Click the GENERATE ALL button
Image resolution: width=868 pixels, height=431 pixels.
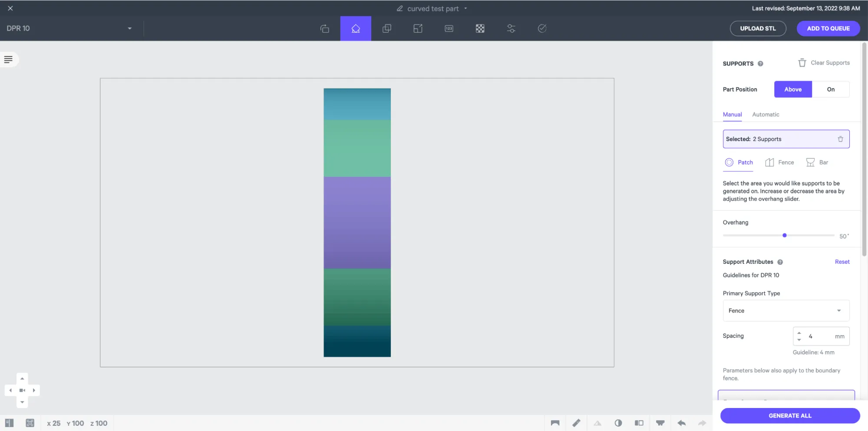(x=790, y=416)
